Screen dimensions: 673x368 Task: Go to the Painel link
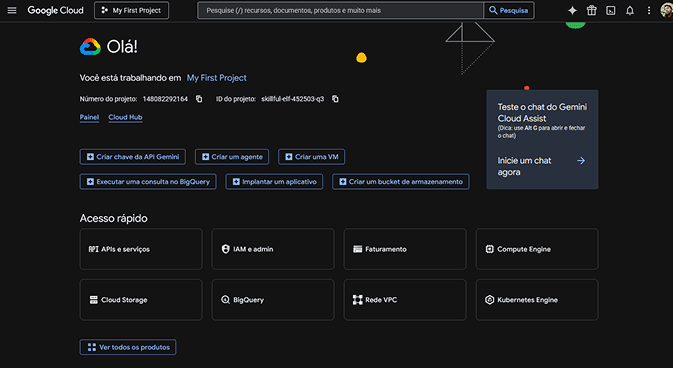click(89, 117)
